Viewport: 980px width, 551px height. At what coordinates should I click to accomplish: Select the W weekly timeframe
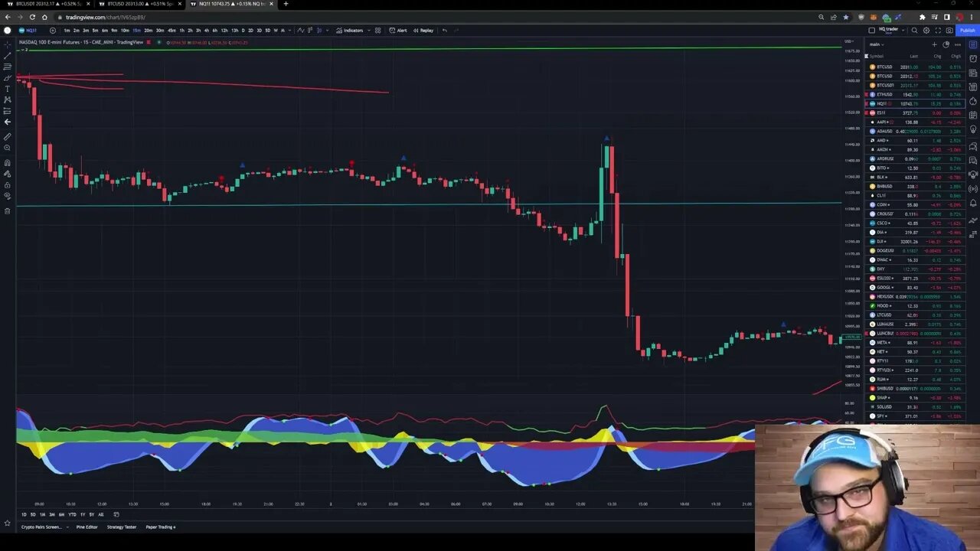point(276,31)
